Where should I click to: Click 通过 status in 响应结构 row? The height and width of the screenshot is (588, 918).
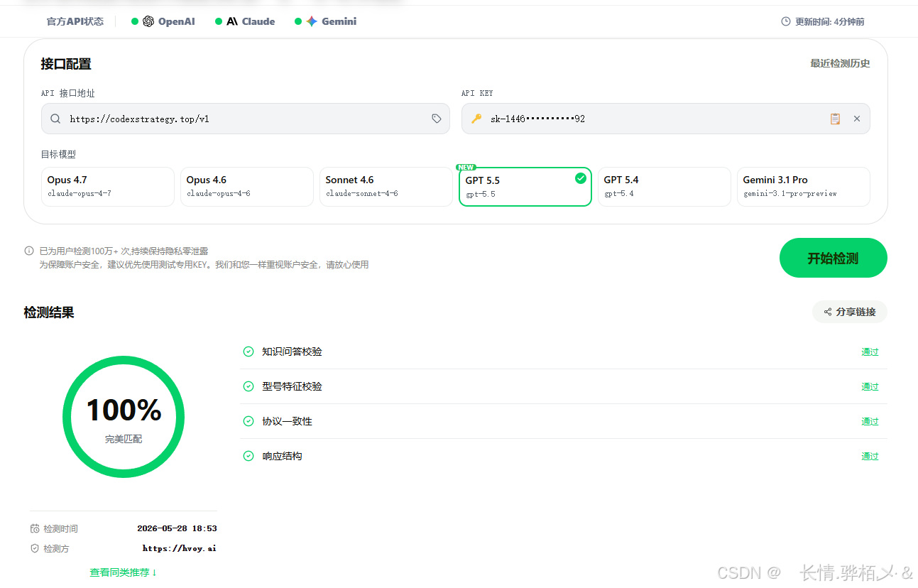(870, 456)
